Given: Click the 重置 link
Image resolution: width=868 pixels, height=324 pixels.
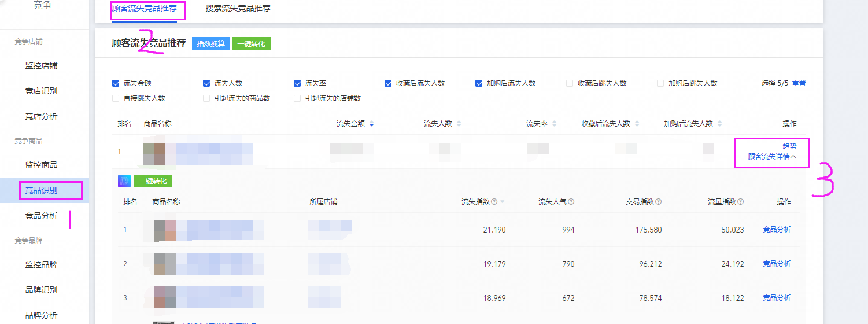Looking at the screenshot, I should tap(799, 83).
